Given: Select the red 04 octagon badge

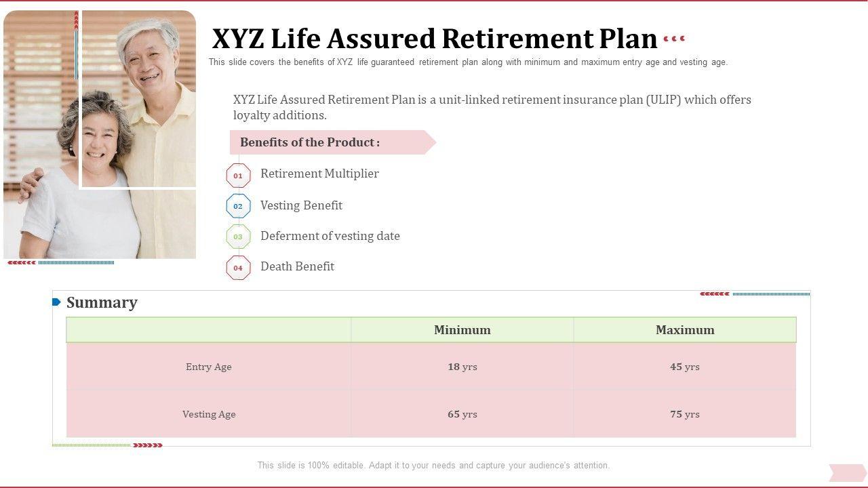Looking at the screenshot, I should pyautogui.click(x=238, y=268).
